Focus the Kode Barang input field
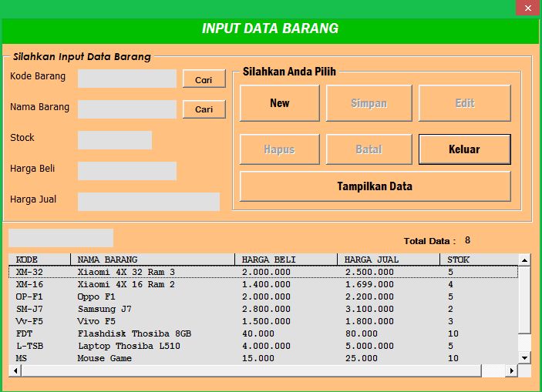542x392 pixels. point(127,79)
